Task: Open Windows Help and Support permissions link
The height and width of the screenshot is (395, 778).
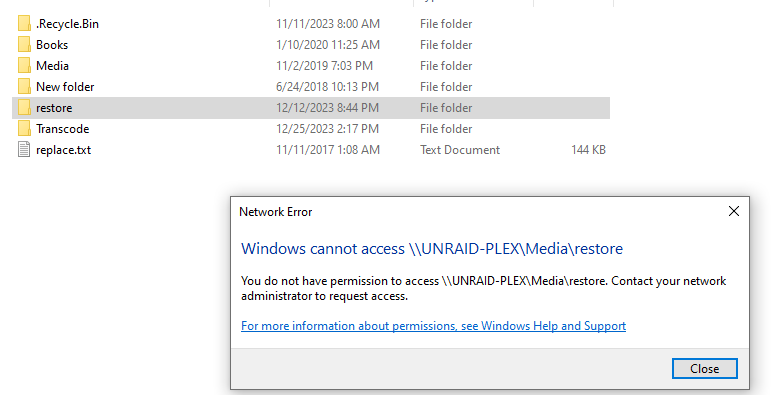Action: (433, 326)
